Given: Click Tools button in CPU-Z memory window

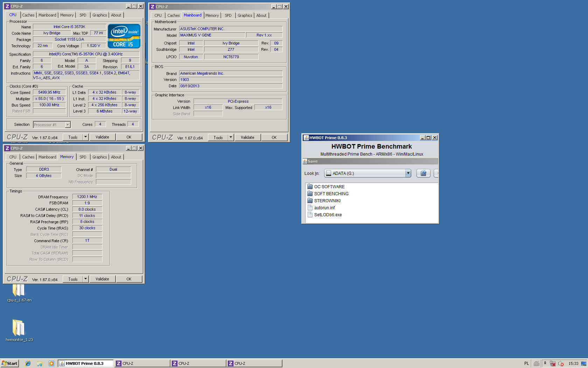Looking at the screenshot, I should pos(73,279).
